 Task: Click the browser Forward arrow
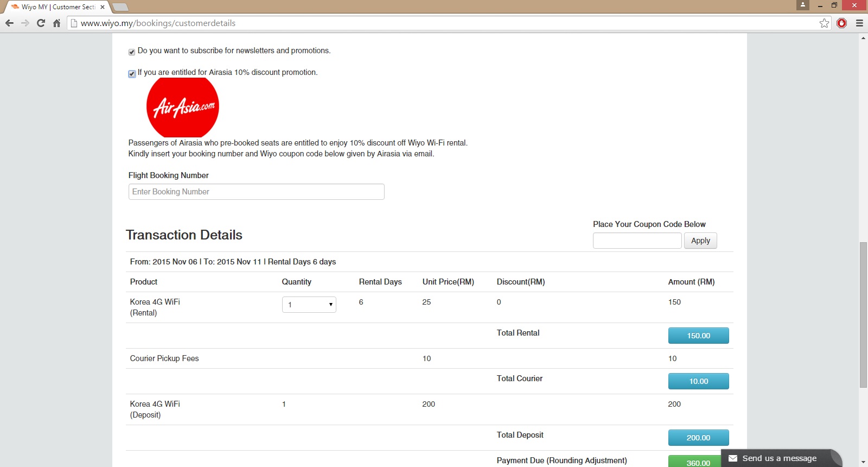[x=25, y=23]
